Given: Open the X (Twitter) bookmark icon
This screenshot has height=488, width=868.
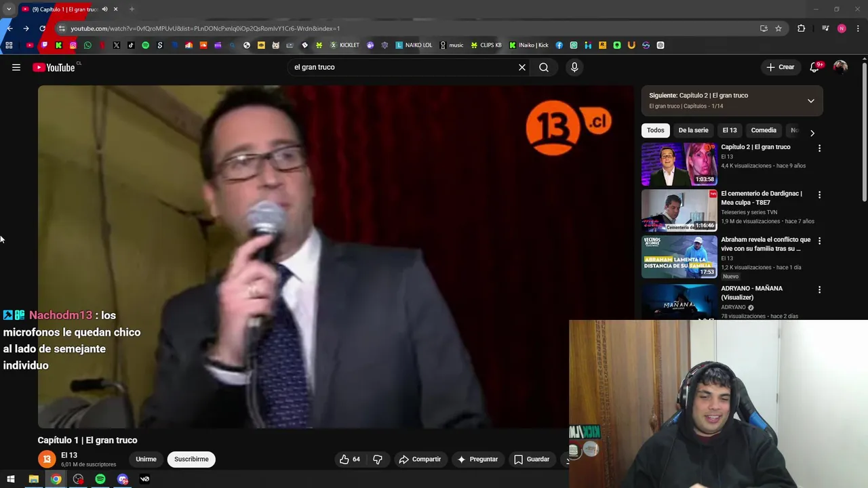Looking at the screenshot, I should tap(117, 45).
